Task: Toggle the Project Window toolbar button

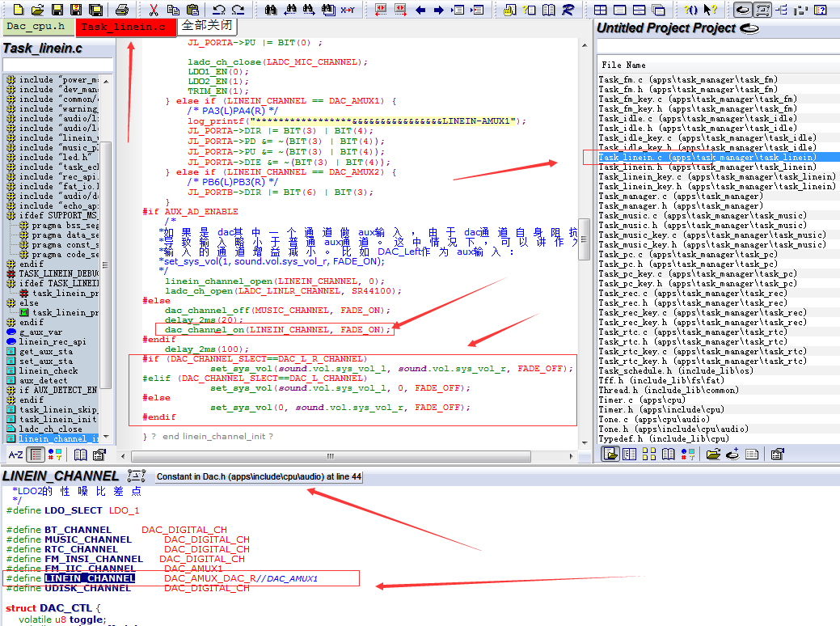Action: click(742, 10)
